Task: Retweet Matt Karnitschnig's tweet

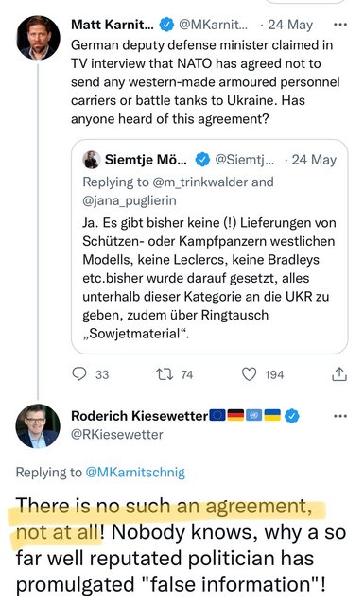Action: coord(165,374)
